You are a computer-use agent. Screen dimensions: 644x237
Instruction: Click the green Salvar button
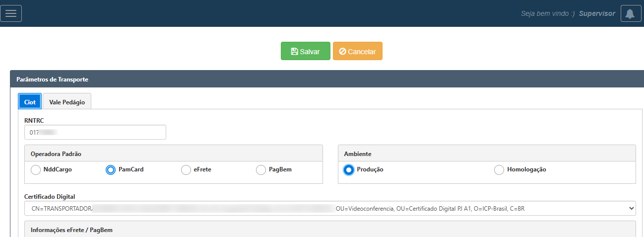pyautogui.click(x=305, y=51)
